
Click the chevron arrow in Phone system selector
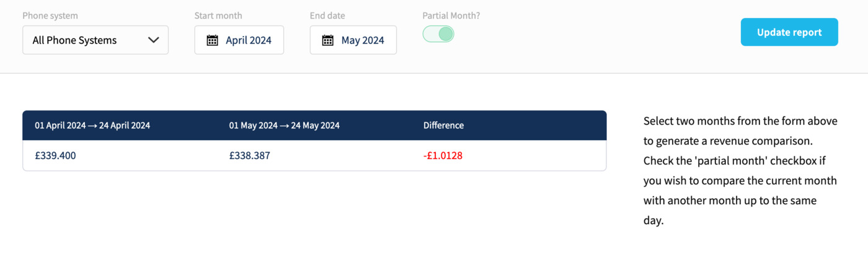point(153,40)
